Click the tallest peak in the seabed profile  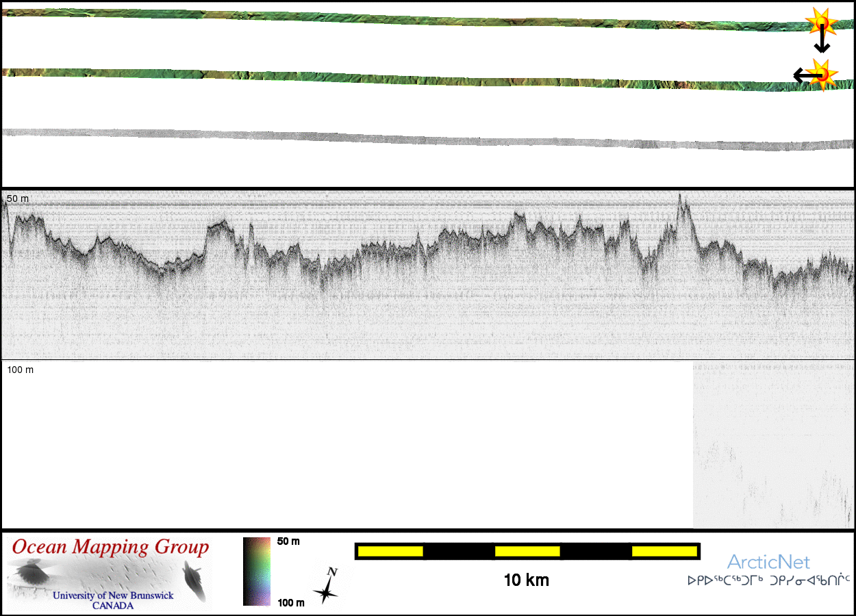(x=681, y=200)
